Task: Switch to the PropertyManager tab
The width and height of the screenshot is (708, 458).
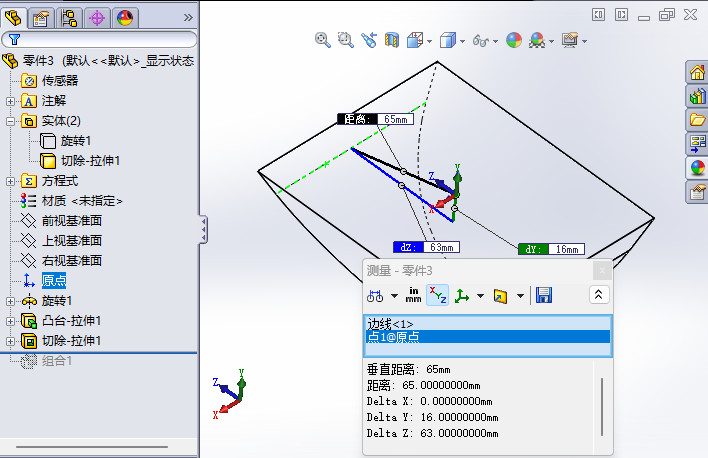Action: 41,18
